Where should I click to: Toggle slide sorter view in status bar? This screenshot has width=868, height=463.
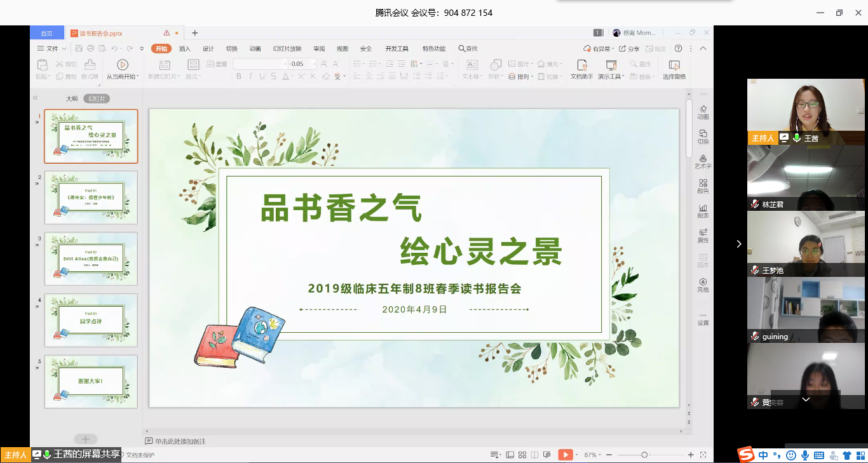pos(522,455)
